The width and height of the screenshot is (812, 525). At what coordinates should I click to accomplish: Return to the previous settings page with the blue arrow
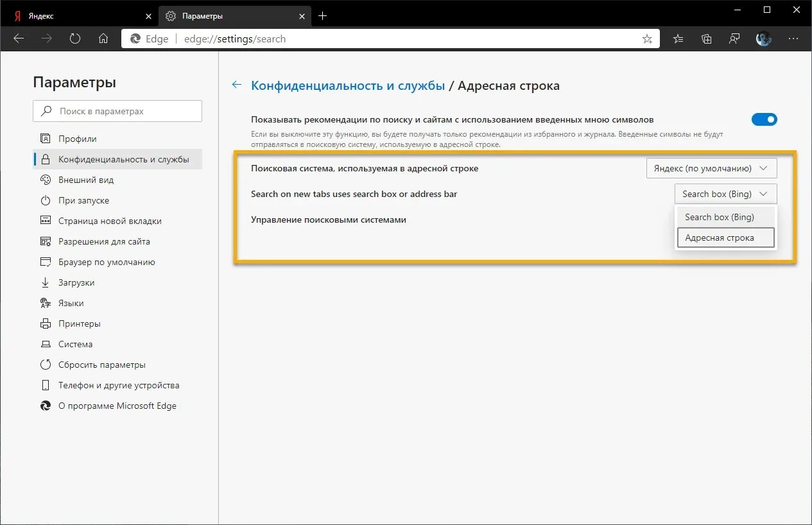click(237, 85)
